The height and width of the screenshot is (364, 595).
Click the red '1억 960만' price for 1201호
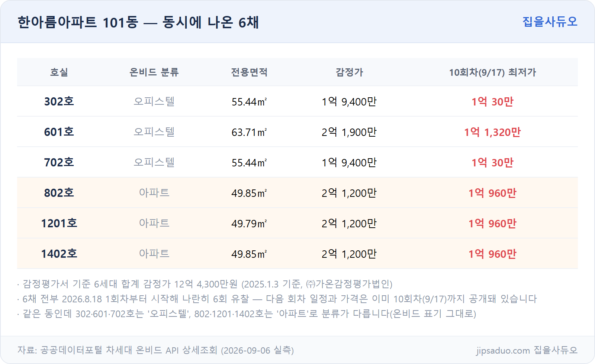pos(492,223)
